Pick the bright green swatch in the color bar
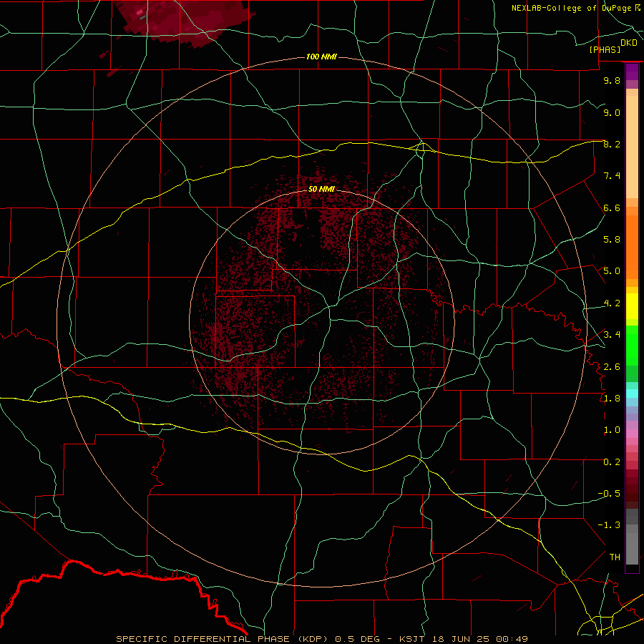 [x=632, y=346]
